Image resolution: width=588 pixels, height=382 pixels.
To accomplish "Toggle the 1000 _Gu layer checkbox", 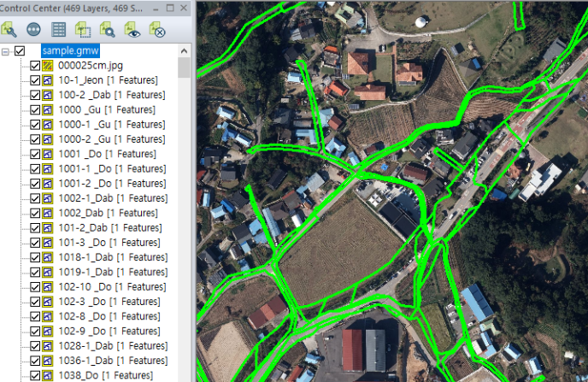I will 35,110.
